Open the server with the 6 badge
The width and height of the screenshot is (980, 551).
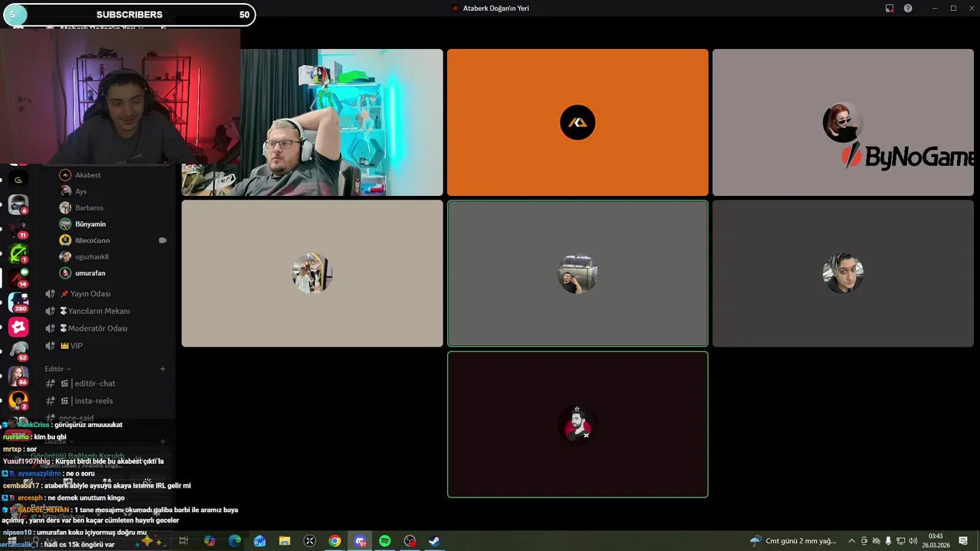pos(18,204)
